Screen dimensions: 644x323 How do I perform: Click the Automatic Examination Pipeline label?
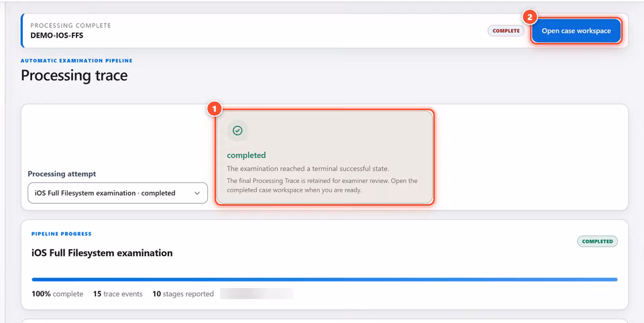[76, 61]
